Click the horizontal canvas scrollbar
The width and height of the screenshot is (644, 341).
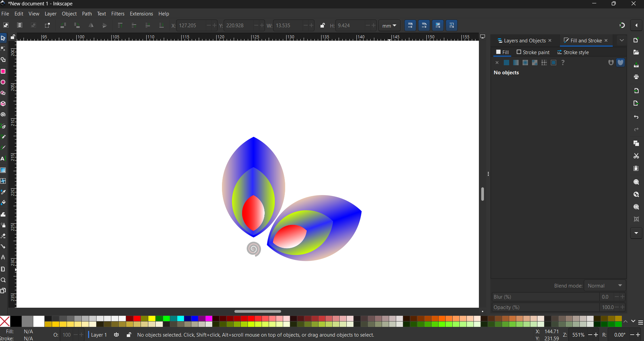click(x=258, y=311)
